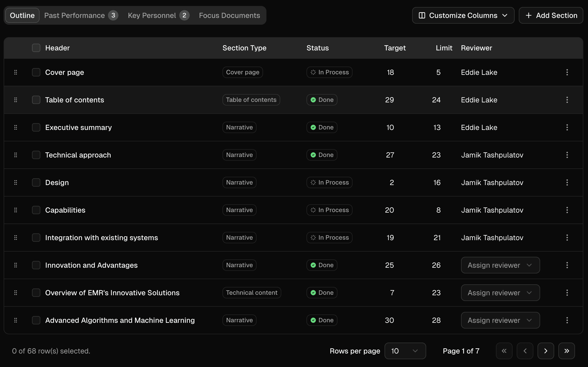The width and height of the screenshot is (588, 367).
Task: Open Assign reviewer dropdown for Overview of EMR's row
Action: click(x=500, y=293)
